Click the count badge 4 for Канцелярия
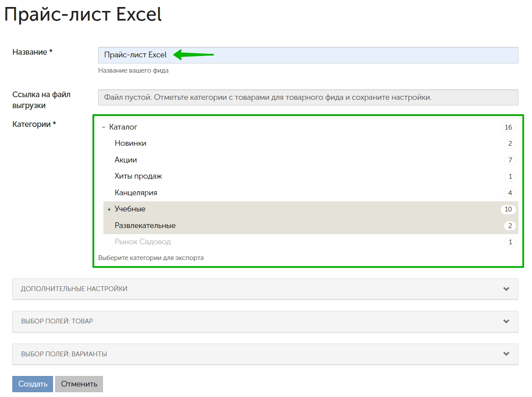 pos(510,193)
